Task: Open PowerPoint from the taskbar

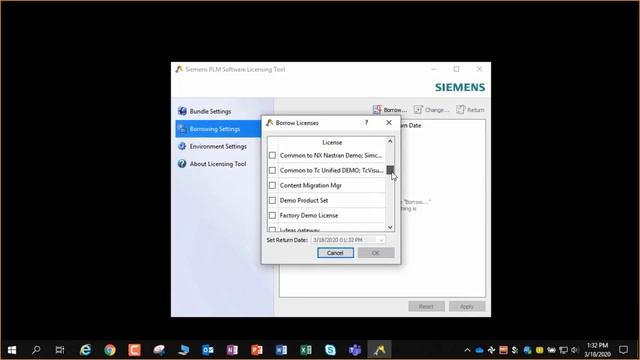Action: click(x=257, y=350)
